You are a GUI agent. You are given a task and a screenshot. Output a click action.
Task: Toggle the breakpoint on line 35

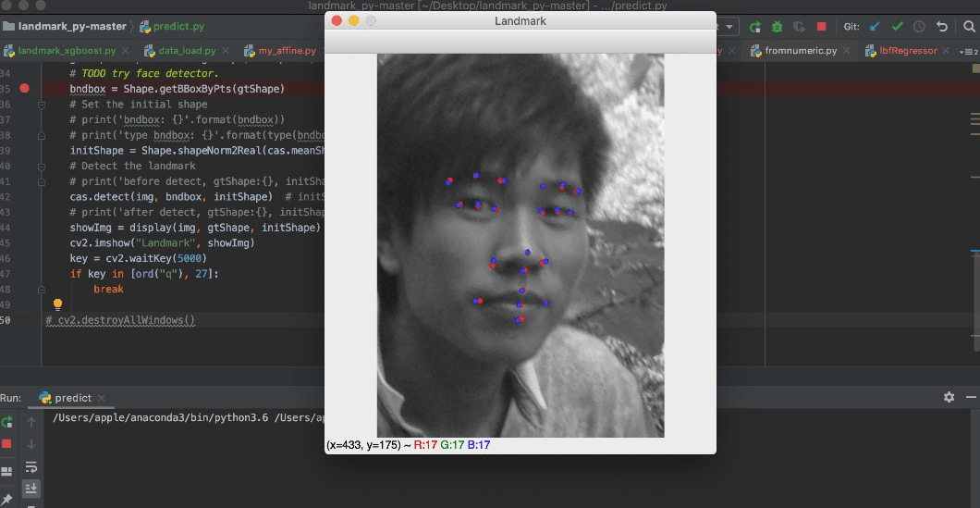point(25,89)
